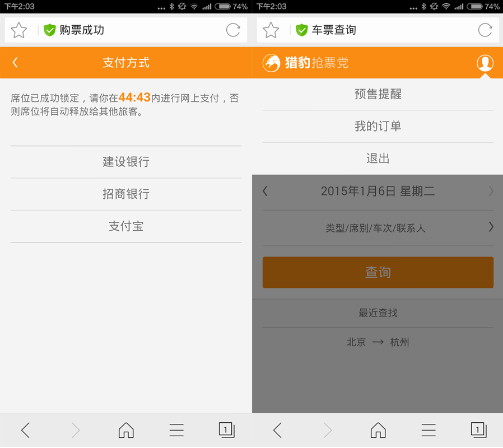The image size is (503, 448).
Task: Reload the 车票查询 page
Action: coord(485,30)
